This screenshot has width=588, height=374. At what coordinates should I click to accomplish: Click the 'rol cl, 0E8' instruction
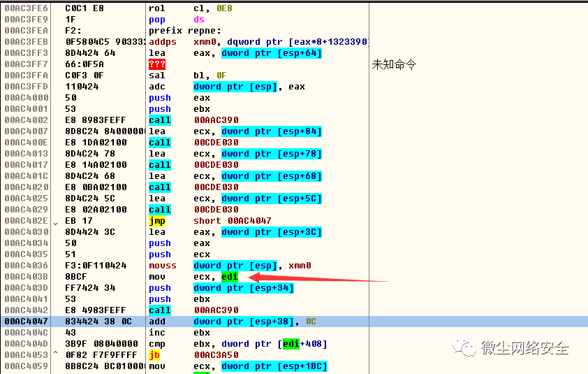click(191, 8)
